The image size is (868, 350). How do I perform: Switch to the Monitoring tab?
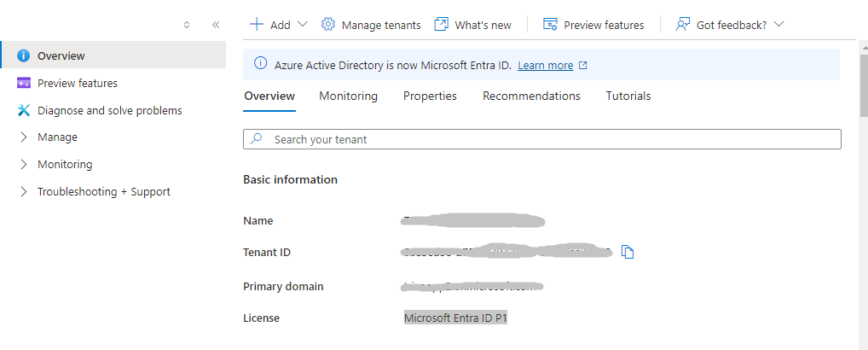[348, 96]
